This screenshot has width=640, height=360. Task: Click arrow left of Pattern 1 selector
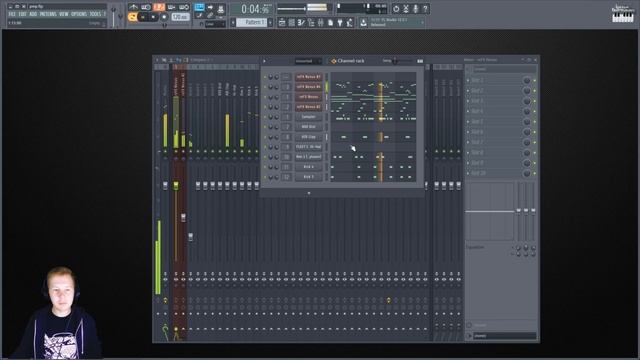(233, 22)
